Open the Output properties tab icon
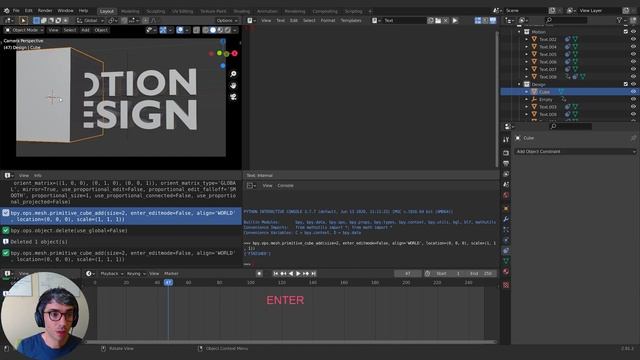This screenshot has height=360, width=640. click(x=506, y=163)
